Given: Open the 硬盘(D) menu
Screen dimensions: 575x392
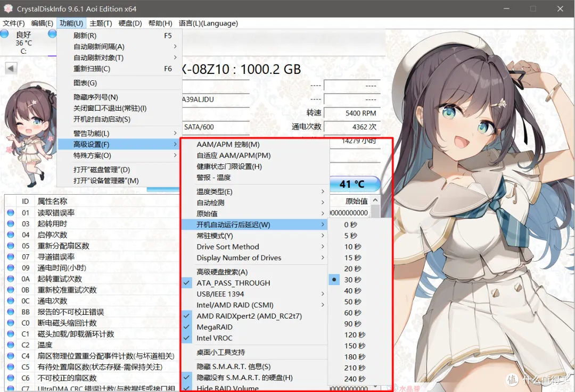Looking at the screenshot, I should (130, 23).
